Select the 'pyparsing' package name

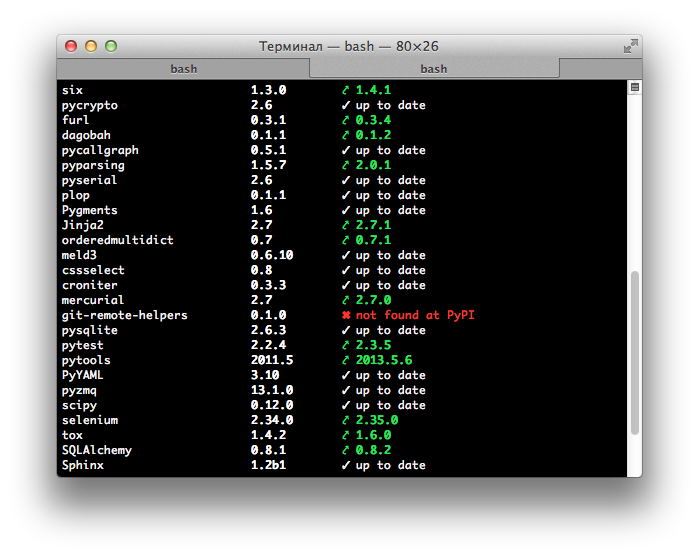point(93,165)
